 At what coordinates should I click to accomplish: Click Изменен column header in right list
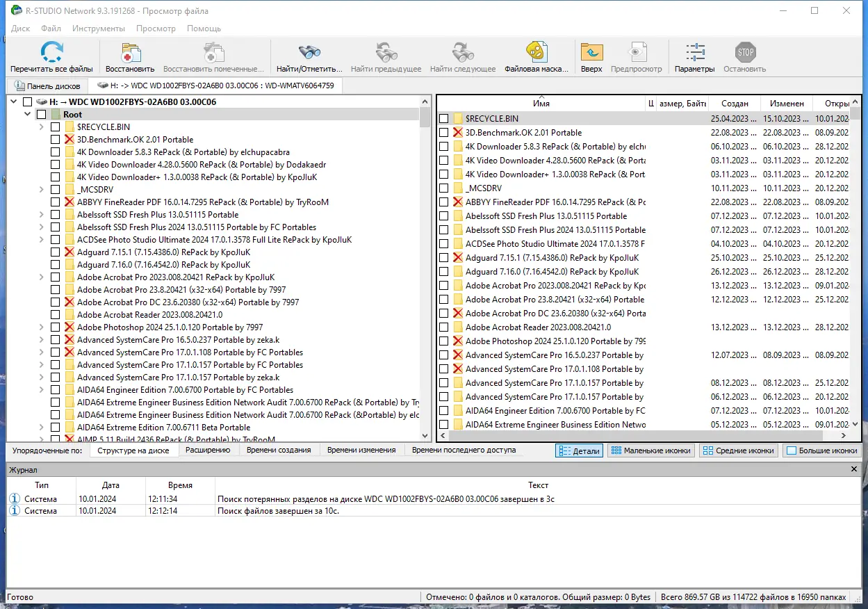point(787,104)
